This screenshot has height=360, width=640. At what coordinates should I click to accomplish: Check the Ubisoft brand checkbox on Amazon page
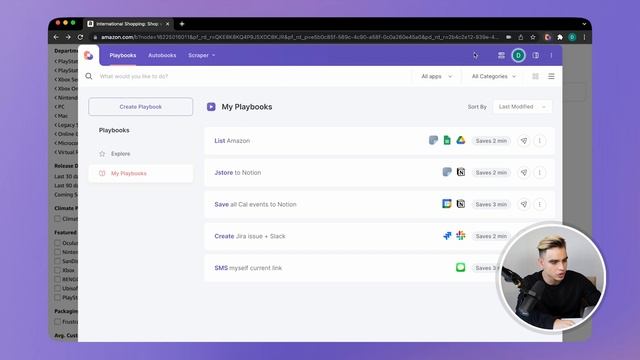(x=58, y=288)
